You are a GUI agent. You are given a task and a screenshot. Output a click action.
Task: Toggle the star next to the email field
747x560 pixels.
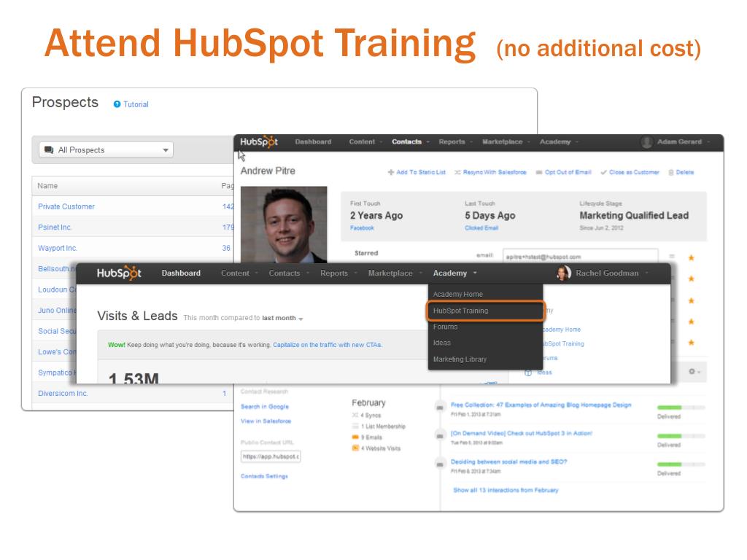tap(692, 257)
